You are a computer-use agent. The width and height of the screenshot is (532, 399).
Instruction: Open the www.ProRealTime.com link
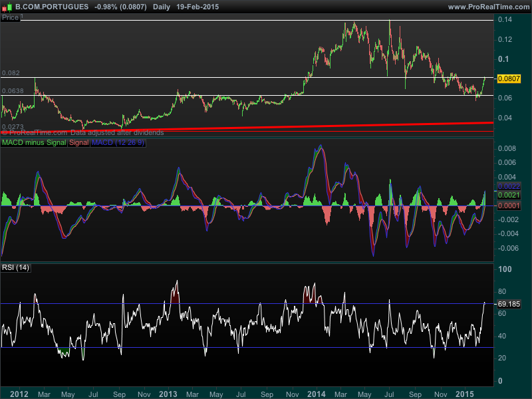click(x=488, y=6)
